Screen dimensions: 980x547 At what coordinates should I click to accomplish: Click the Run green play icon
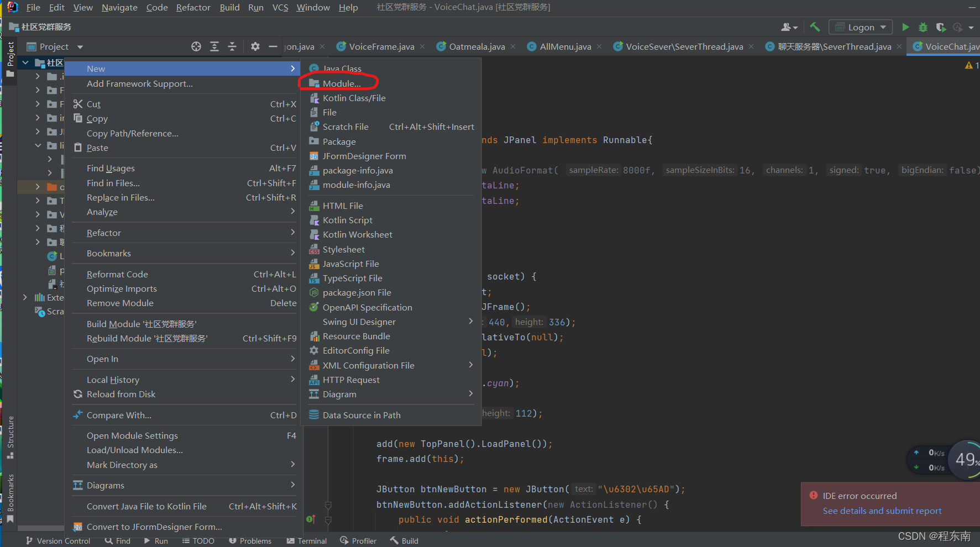(905, 27)
